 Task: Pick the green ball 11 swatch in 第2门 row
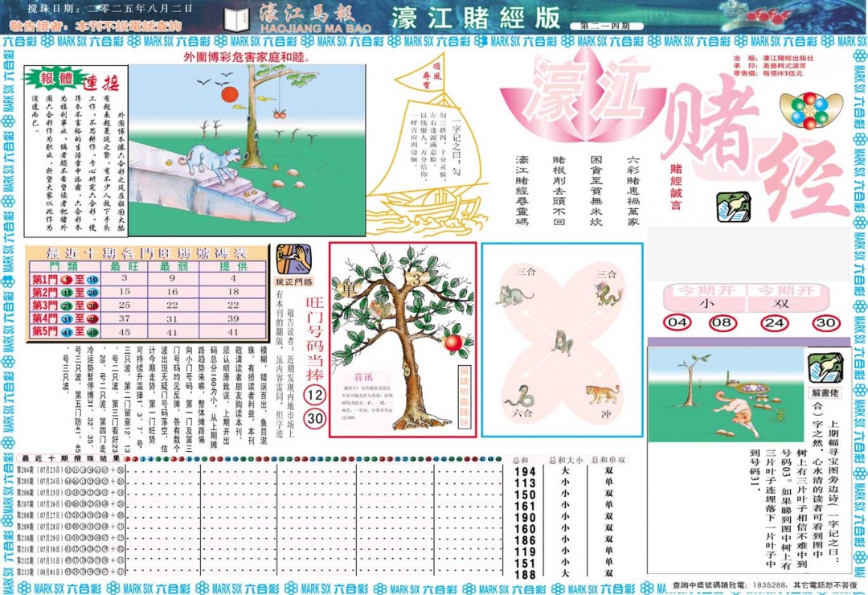click(66, 293)
